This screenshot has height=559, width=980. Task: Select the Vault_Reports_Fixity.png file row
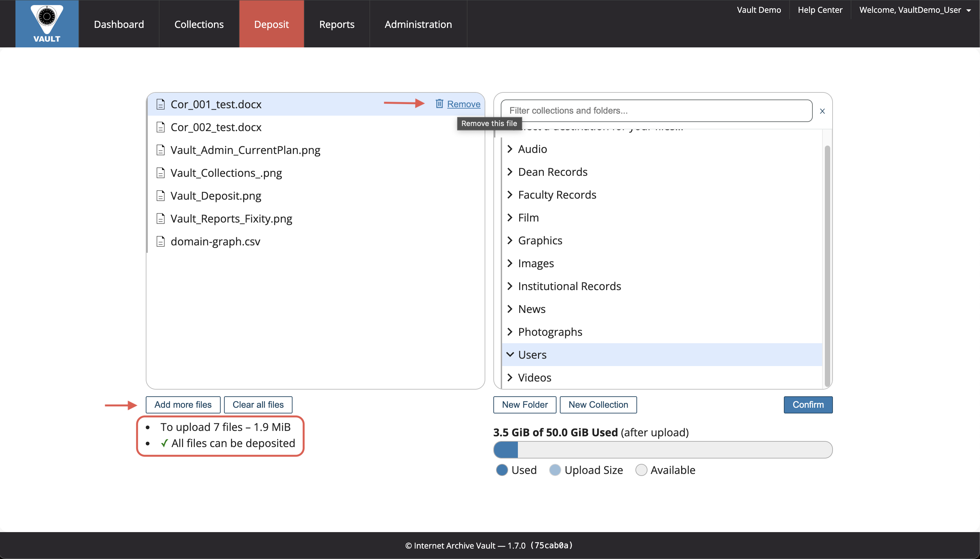[316, 218]
